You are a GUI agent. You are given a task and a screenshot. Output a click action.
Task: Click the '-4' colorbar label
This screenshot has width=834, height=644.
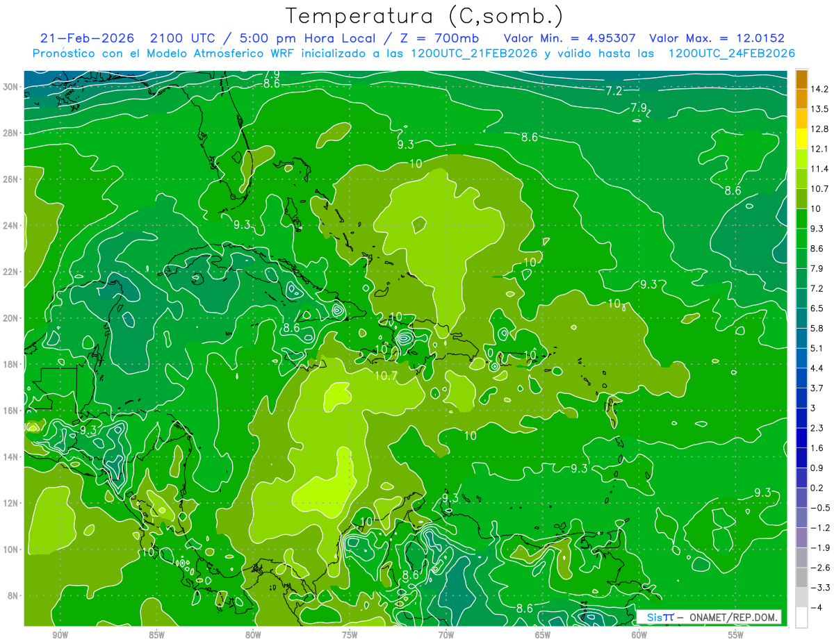coord(816,607)
